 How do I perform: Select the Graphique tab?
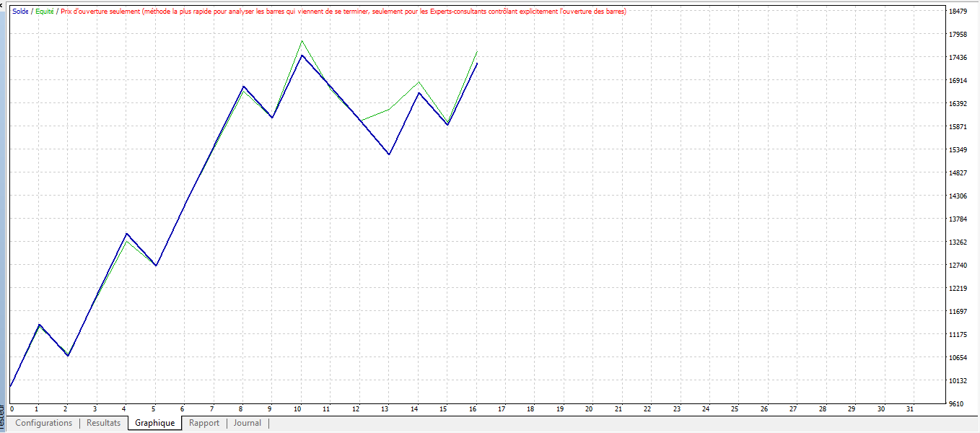pos(154,423)
